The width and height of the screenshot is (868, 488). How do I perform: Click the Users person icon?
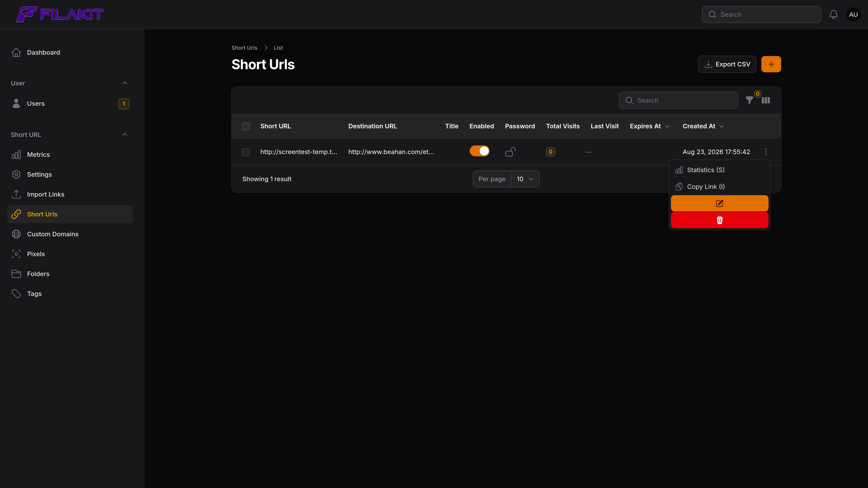[x=16, y=103]
